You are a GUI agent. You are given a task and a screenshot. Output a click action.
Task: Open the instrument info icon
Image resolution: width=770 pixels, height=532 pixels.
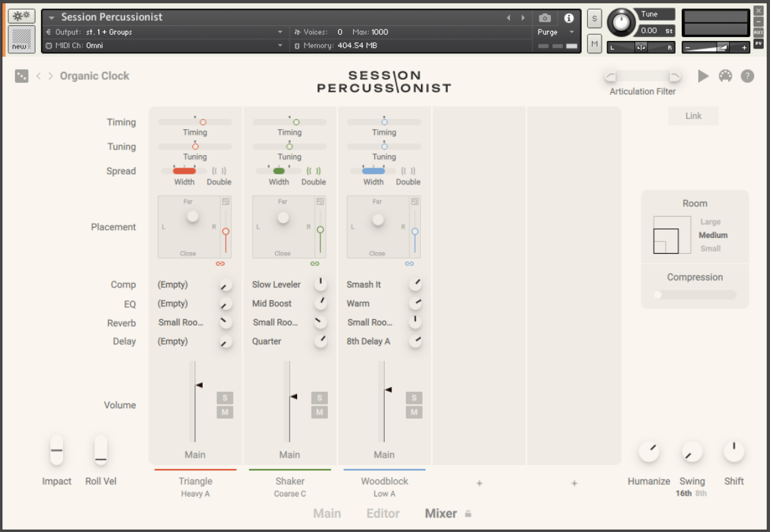coord(568,18)
